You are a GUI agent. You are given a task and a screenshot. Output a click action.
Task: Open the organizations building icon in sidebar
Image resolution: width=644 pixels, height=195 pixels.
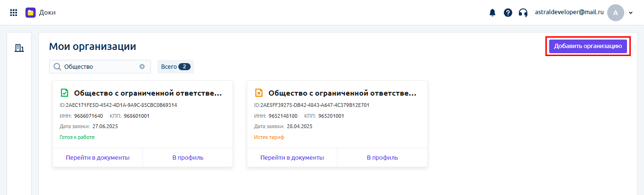click(x=19, y=48)
